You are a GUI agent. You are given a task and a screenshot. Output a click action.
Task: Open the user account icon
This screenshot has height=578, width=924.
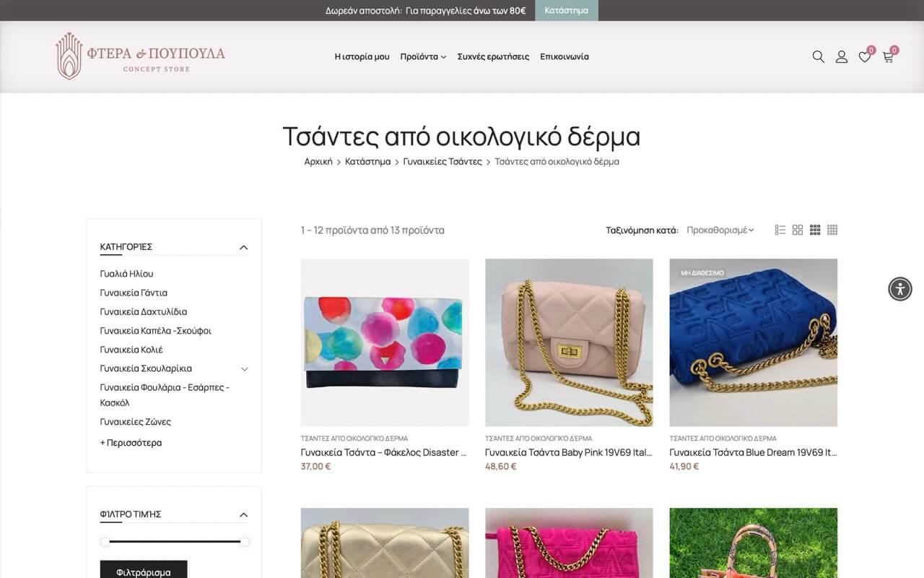click(x=841, y=56)
